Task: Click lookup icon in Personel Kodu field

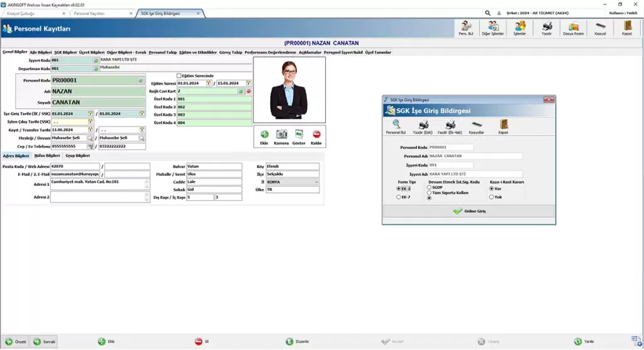Action: tap(140, 80)
